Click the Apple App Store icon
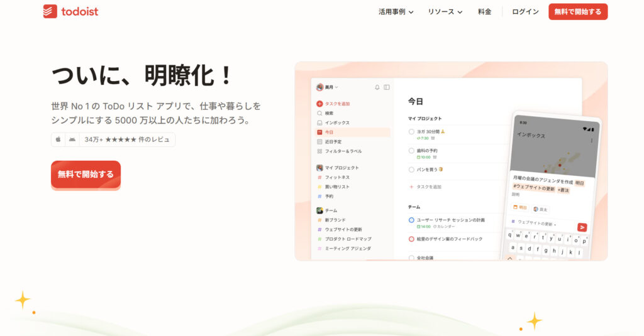This screenshot has width=644, height=336. pos(58,139)
